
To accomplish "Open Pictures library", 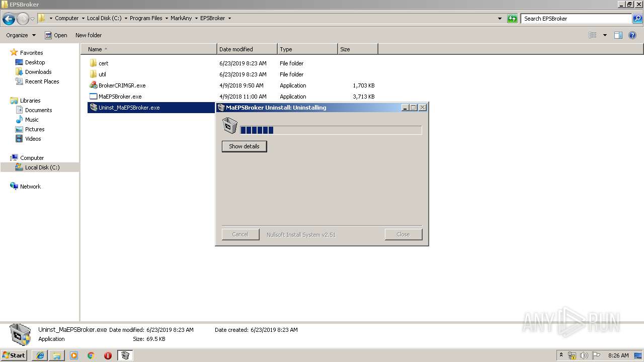I will [x=35, y=129].
